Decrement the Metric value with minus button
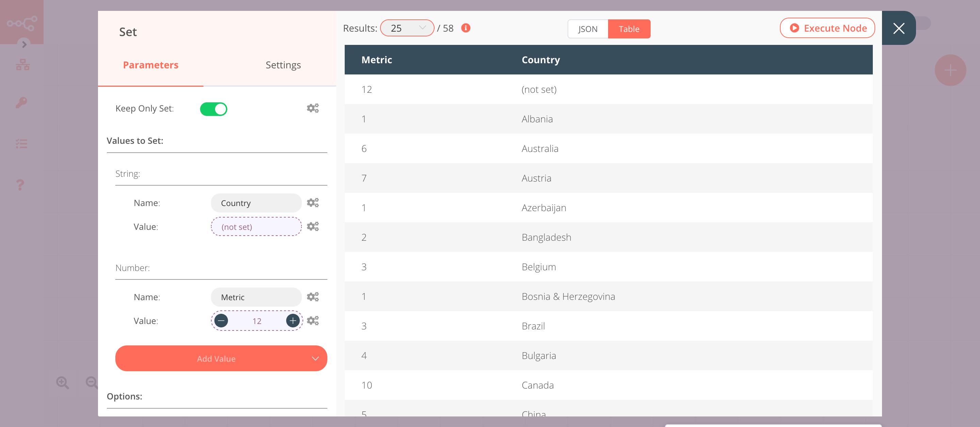The width and height of the screenshot is (980, 427). [221, 321]
